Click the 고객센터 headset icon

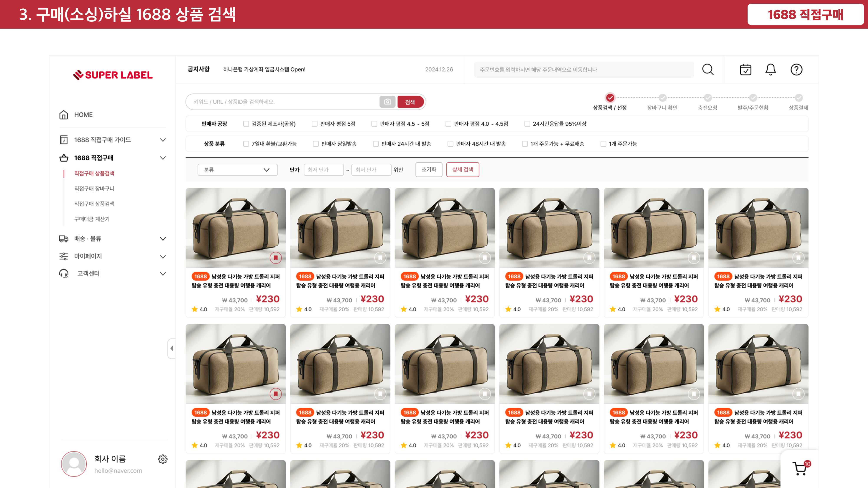[64, 273]
